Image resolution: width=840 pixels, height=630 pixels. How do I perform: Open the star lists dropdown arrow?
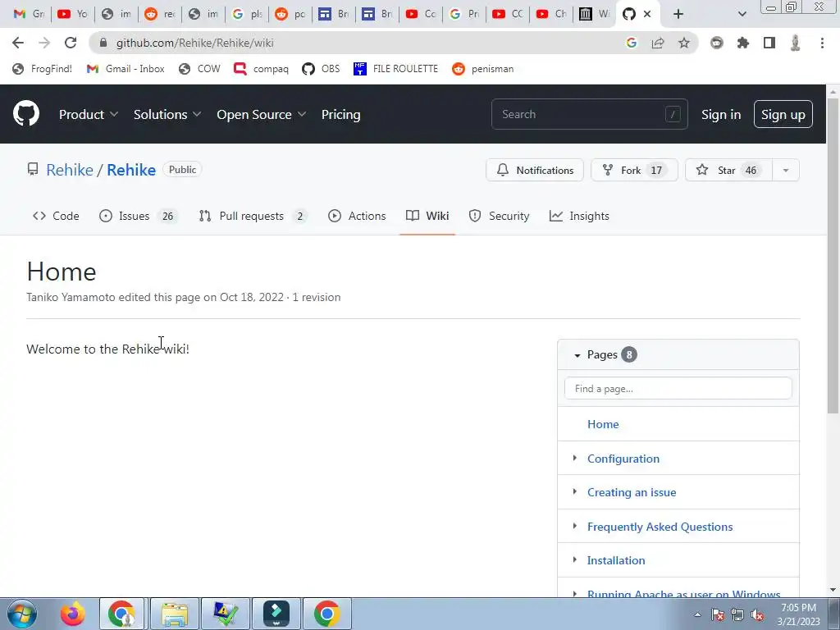coord(786,170)
